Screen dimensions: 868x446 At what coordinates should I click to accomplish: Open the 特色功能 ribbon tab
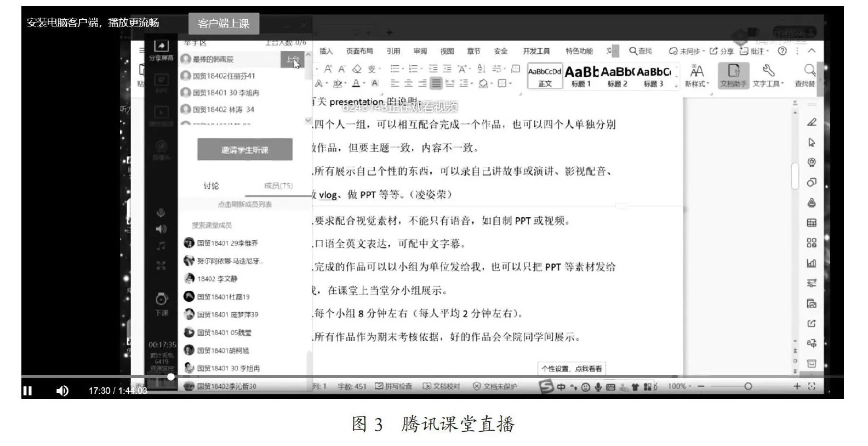[579, 51]
